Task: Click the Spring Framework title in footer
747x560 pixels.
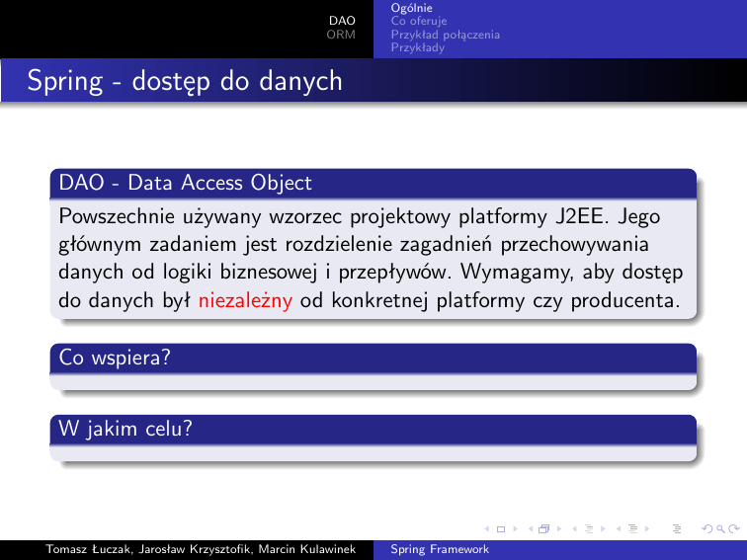Action: (440, 549)
